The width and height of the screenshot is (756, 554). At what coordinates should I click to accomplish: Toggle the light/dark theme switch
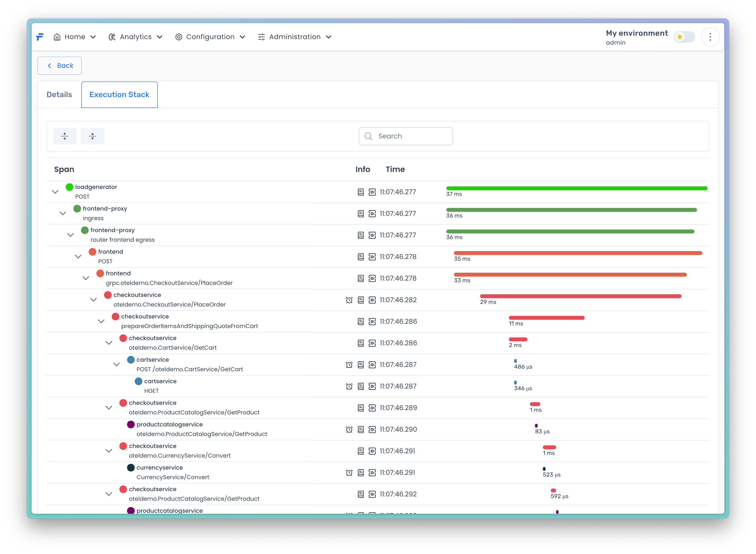684,37
